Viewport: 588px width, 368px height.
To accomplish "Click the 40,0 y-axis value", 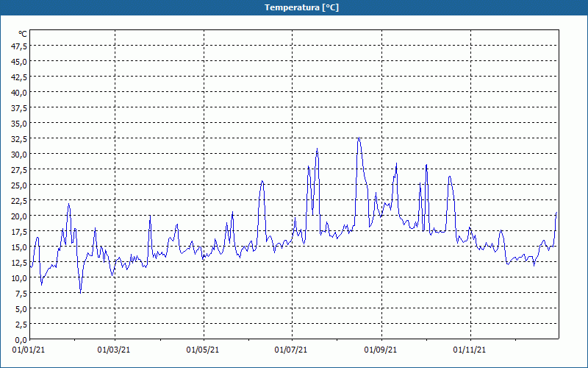I will pos(19,93).
